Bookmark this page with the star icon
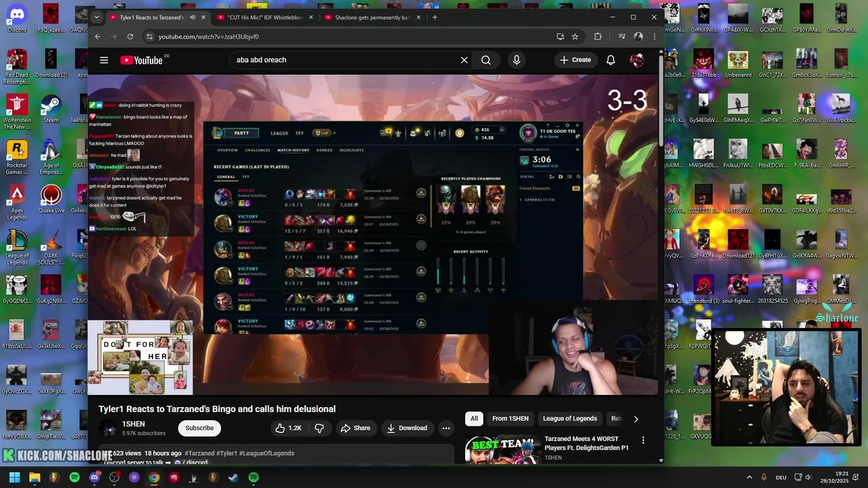868x488 pixels. tap(575, 37)
